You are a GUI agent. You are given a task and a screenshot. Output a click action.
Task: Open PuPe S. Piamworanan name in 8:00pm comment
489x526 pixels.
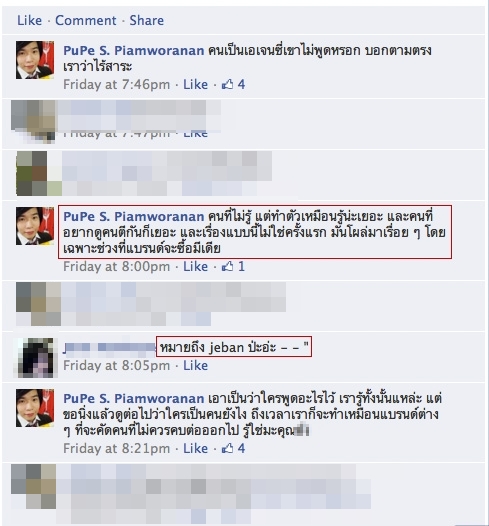click(133, 216)
